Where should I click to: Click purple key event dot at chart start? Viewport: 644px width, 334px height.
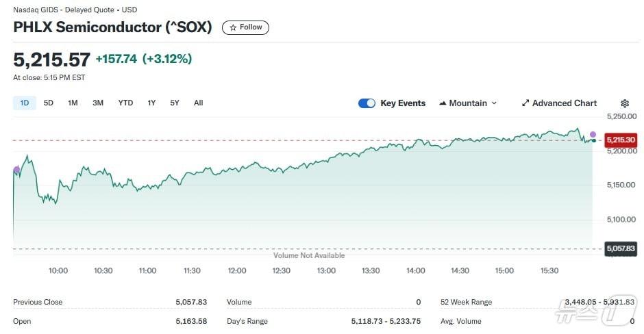click(16, 169)
